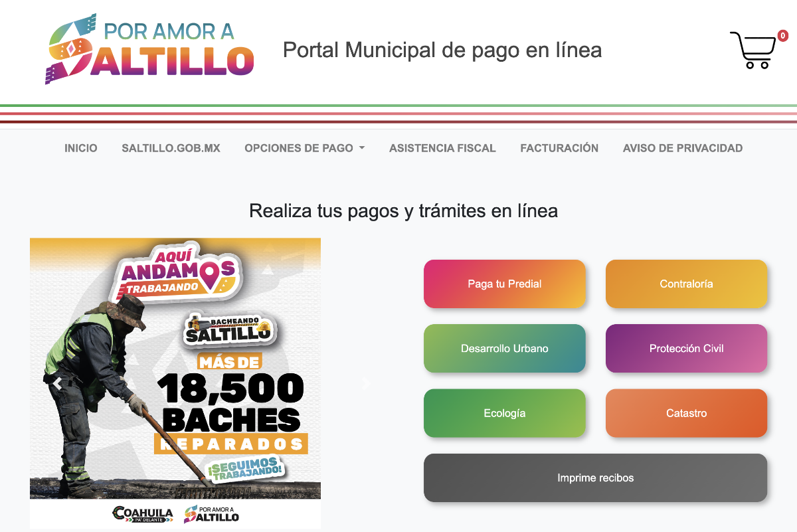Open the Catastro button
Screen dimensions: 797x532
pos(686,413)
